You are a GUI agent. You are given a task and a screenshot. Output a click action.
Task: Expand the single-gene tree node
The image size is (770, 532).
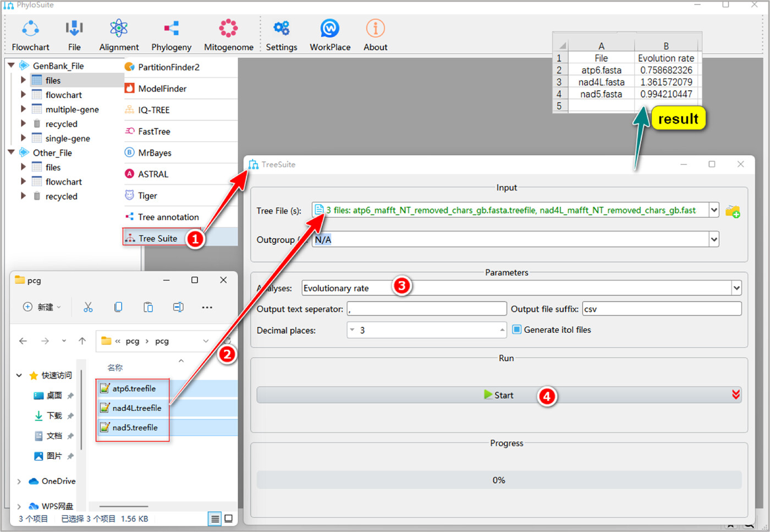coord(23,138)
